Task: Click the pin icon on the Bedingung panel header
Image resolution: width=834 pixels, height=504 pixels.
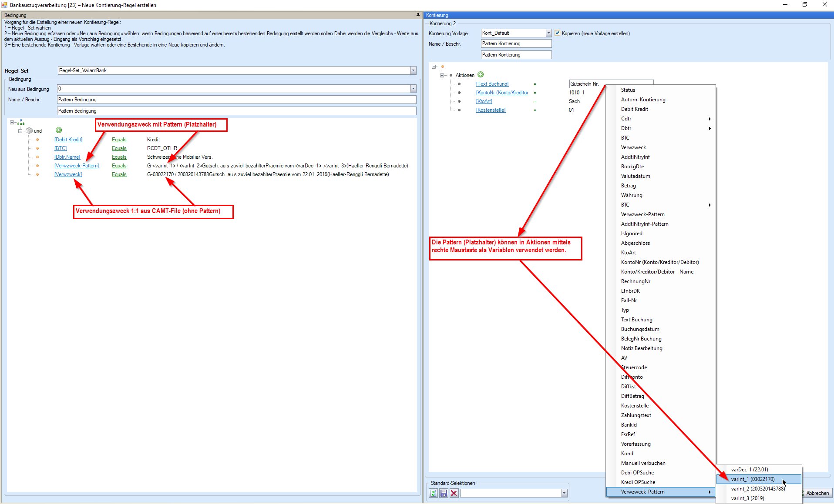Action: (x=418, y=15)
